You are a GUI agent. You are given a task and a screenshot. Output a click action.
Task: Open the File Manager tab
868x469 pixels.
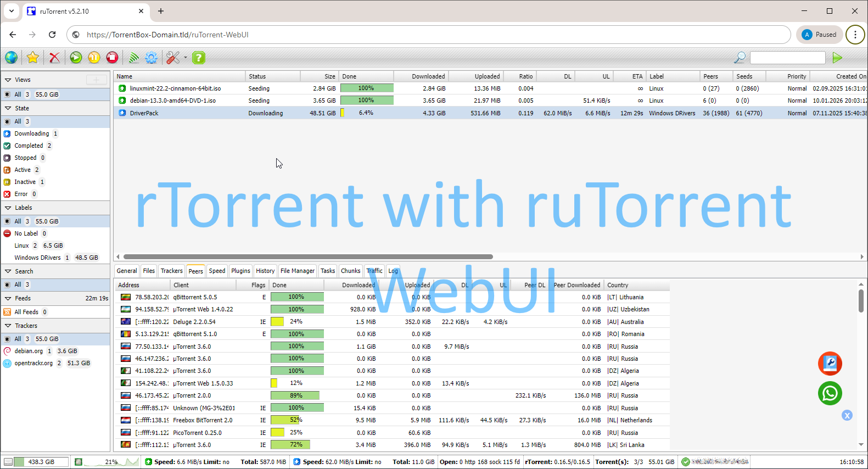coord(298,271)
